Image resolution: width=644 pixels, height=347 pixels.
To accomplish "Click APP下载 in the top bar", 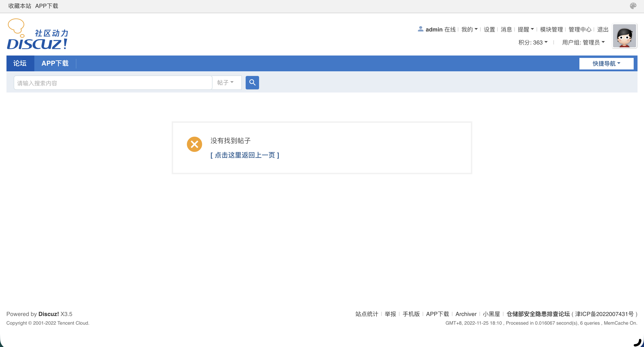I will click(47, 6).
